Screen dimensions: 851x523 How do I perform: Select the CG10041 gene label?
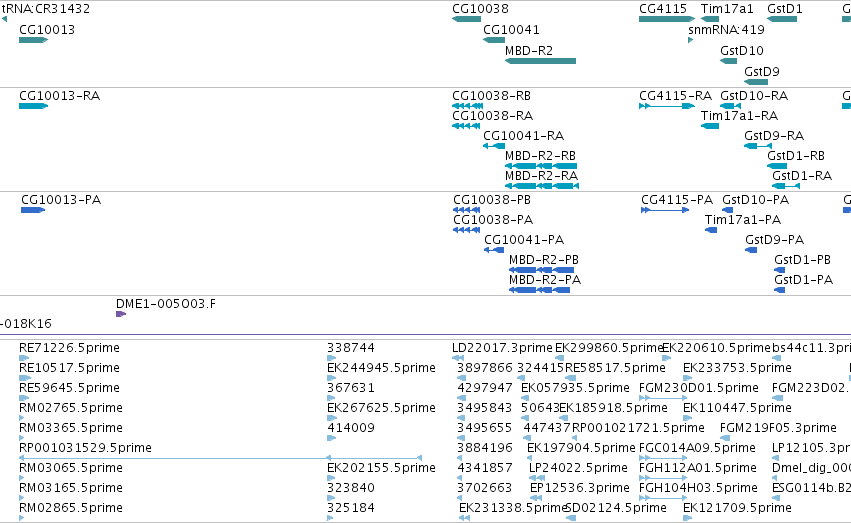511,30
